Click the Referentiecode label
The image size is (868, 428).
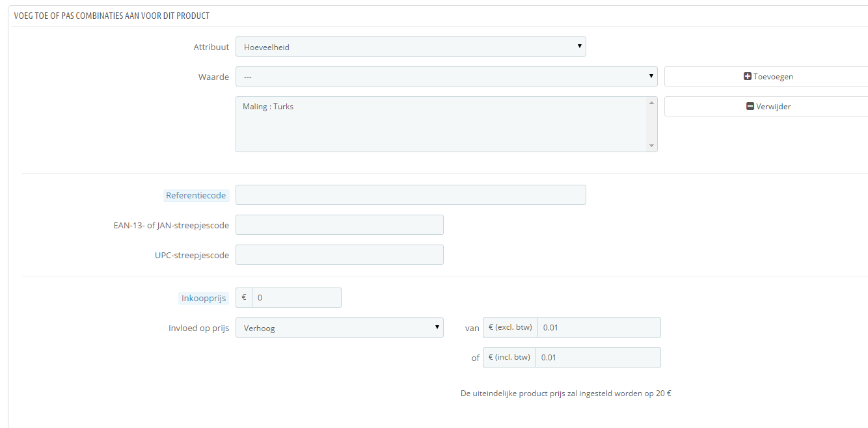pyautogui.click(x=196, y=195)
